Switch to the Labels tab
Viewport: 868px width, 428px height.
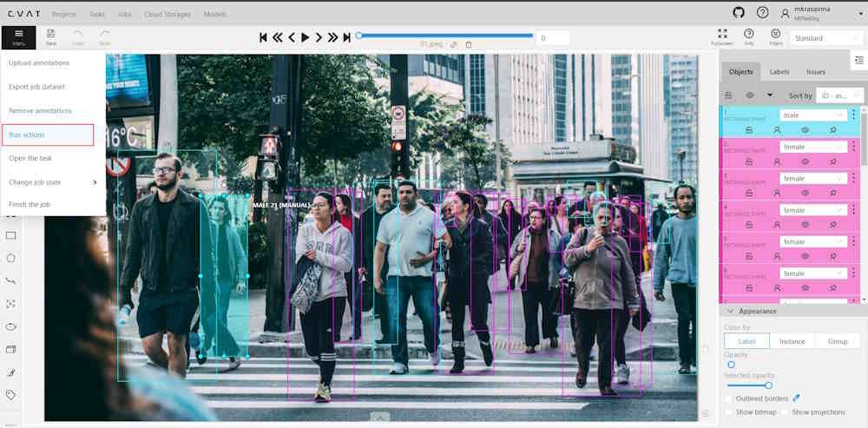(779, 72)
